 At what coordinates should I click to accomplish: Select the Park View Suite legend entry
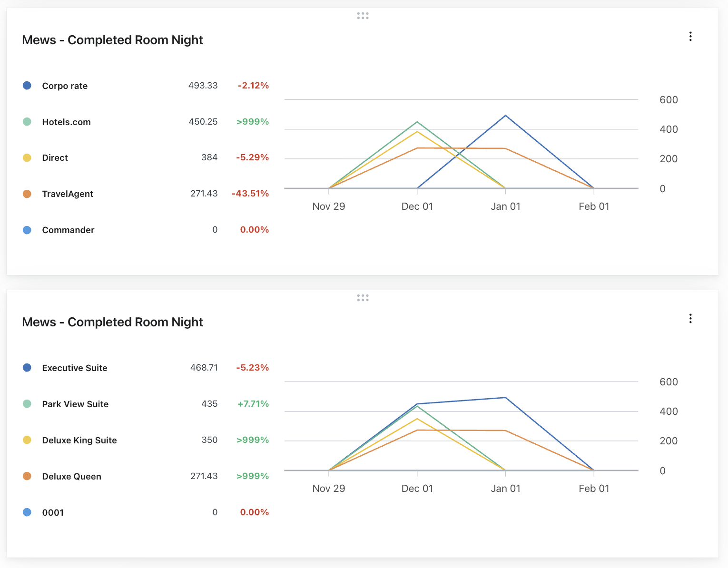(75, 404)
